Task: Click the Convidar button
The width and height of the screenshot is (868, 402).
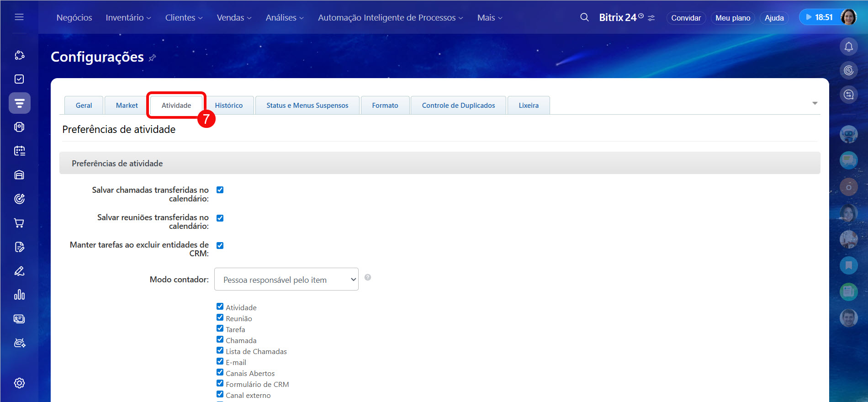Action: [686, 18]
